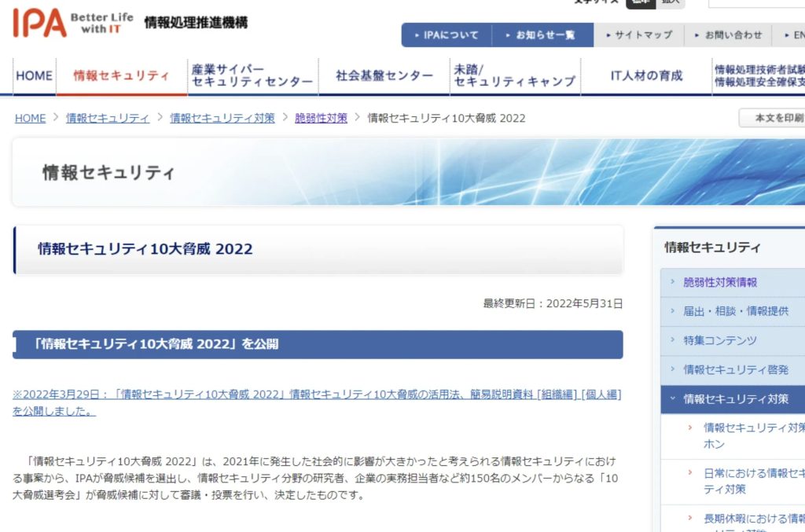This screenshot has width=805, height=532.
Task: Open the 社会基盤センター tab
Action: point(384,76)
